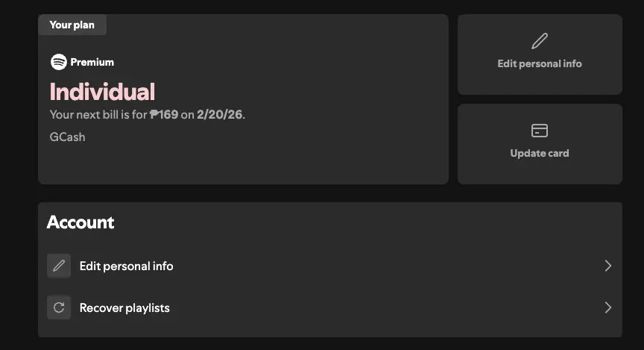Click the GCash payment method text
Viewport: 644px width, 350px height.
[67, 137]
